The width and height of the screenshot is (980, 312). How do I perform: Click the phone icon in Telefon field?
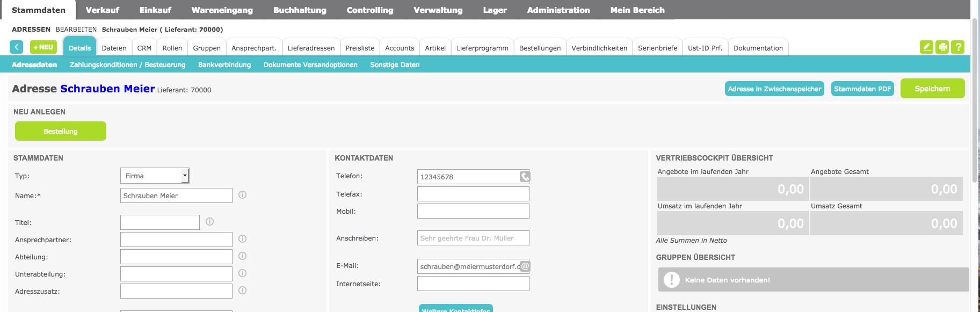(x=525, y=177)
